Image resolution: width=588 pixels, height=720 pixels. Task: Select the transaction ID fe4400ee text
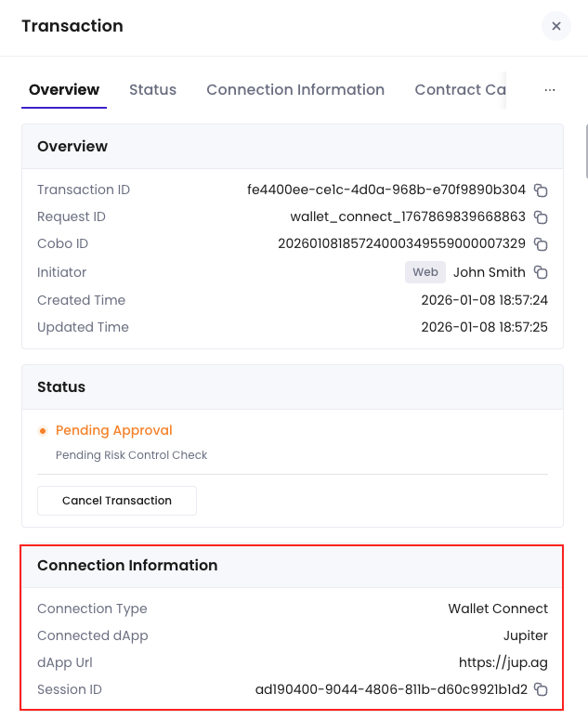(386, 190)
